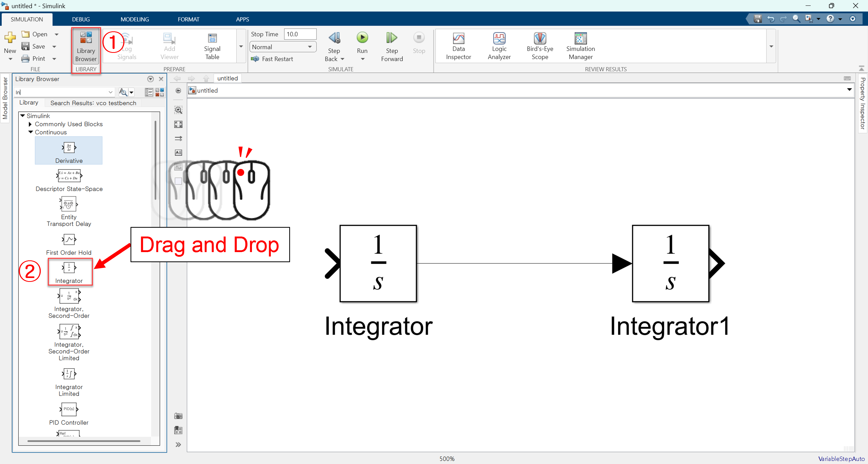Select the Integrator block in library
868x464 pixels.
coord(69,272)
